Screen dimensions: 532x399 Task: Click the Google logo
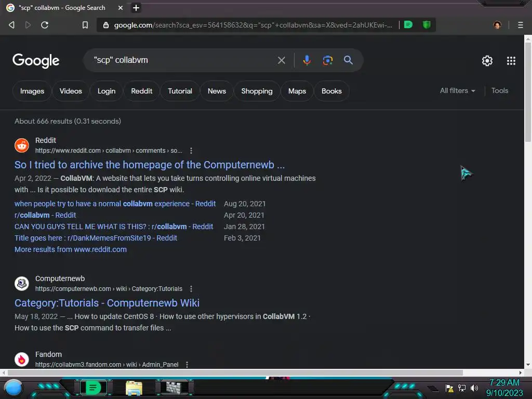tap(36, 61)
